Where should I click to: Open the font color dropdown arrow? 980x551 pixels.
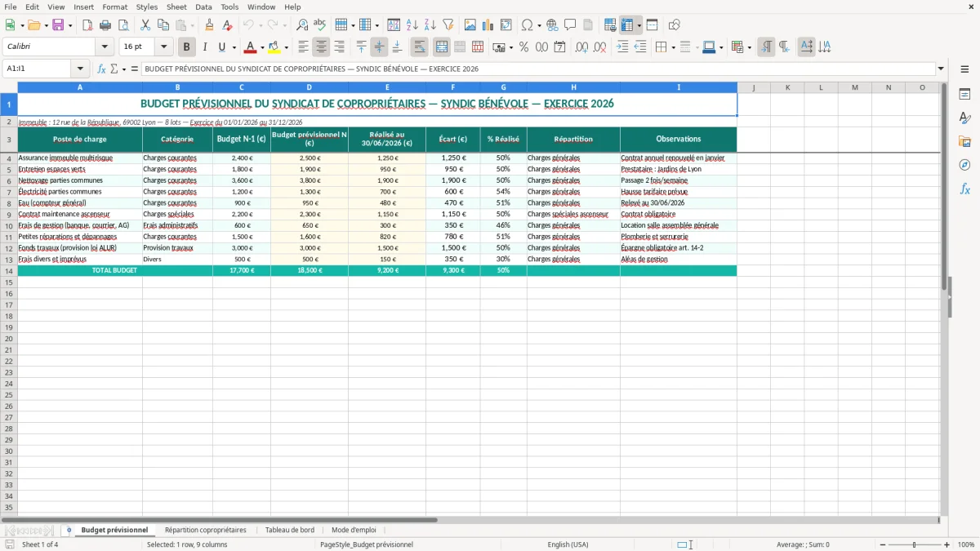click(x=262, y=47)
